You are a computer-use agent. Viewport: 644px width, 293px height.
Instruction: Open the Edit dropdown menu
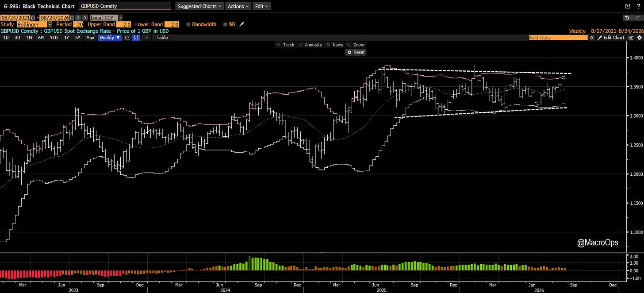[x=261, y=6]
